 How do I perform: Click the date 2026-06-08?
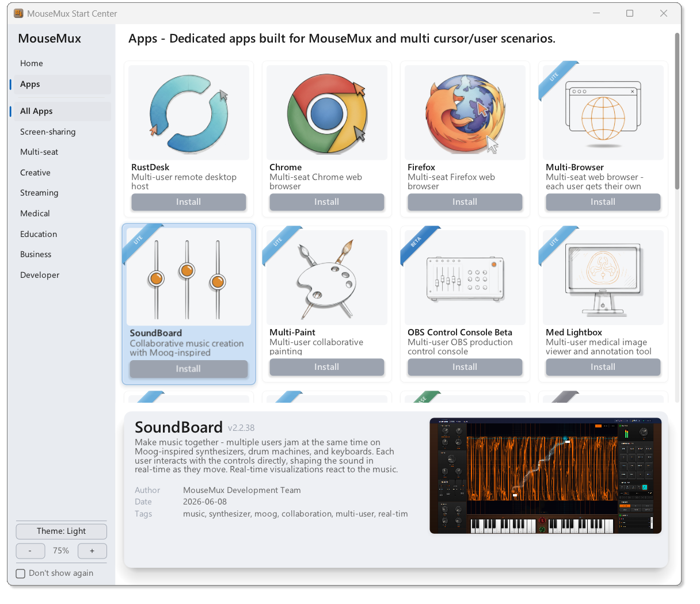tap(205, 502)
